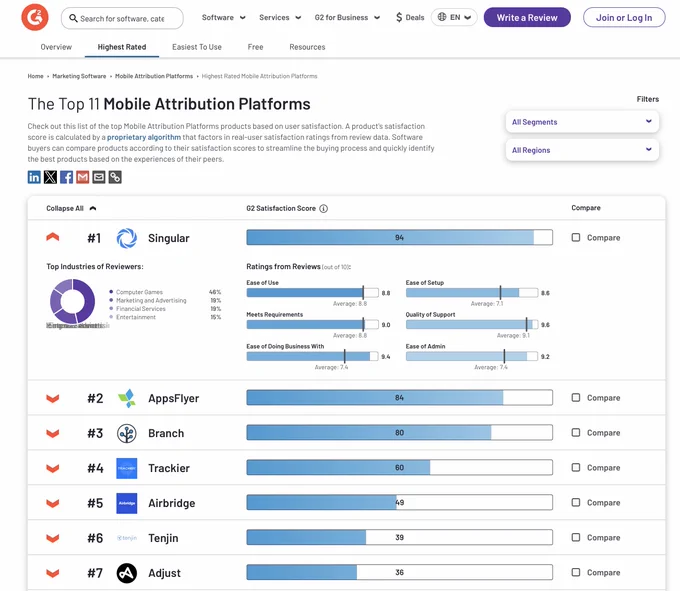The height and width of the screenshot is (591, 680).
Task: Expand the Tenjin row
Action: pos(52,539)
